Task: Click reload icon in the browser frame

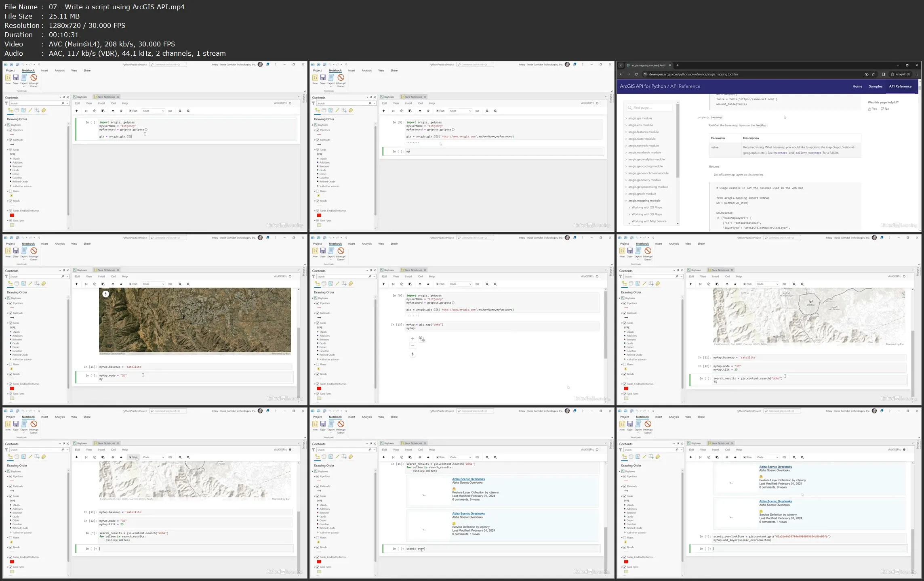Action: (x=636, y=74)
